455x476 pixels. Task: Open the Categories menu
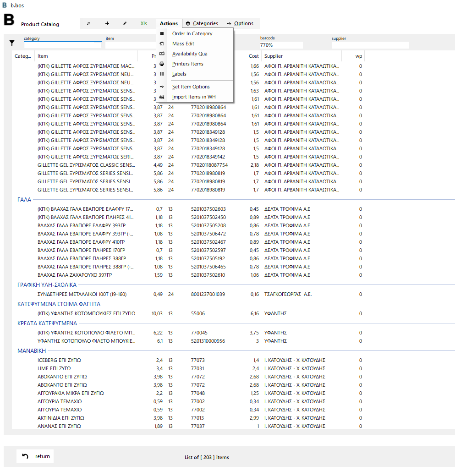(x=202, y=24)
